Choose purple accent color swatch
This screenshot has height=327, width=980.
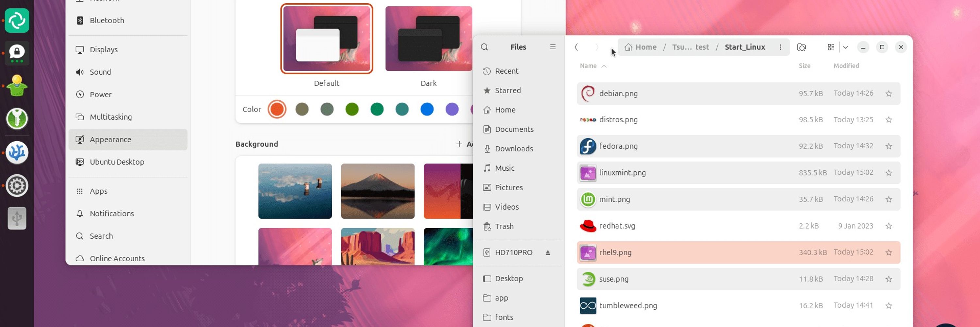452,110
